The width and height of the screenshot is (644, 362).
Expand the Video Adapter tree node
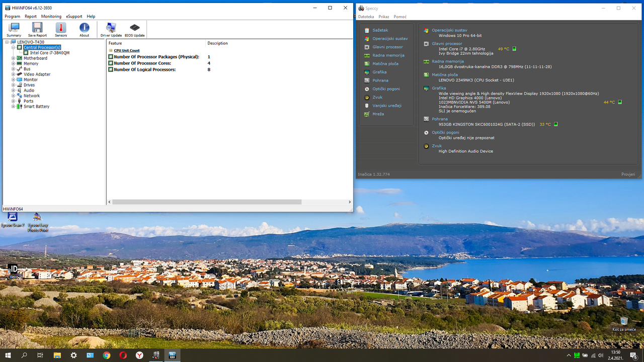click(14, 74)
